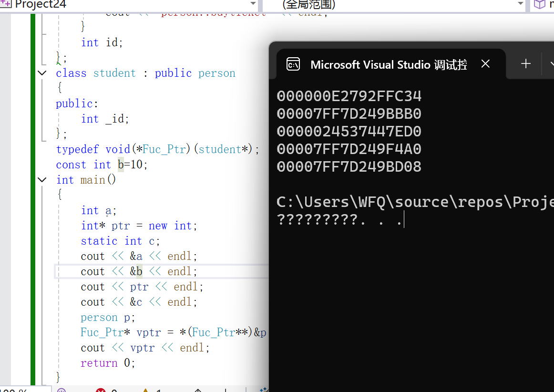
Task: Click the 'int _id;' member line
Action: [x=105, y=119]
